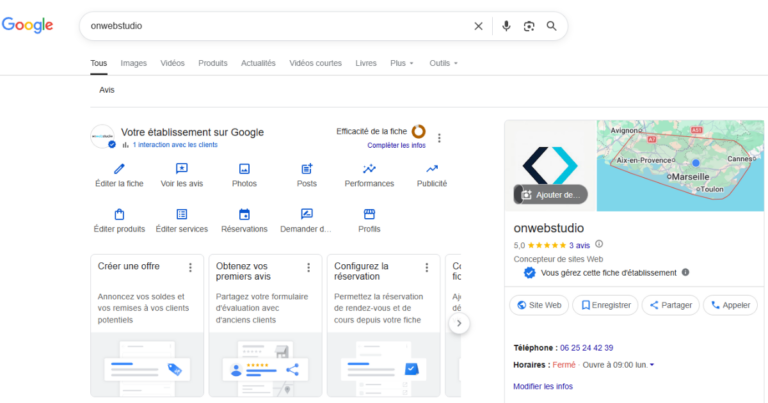Expand the Horaires opening hours dropdown
This screenshot has width=768, height=403.
pyautogui.click(x=652, y=365)
